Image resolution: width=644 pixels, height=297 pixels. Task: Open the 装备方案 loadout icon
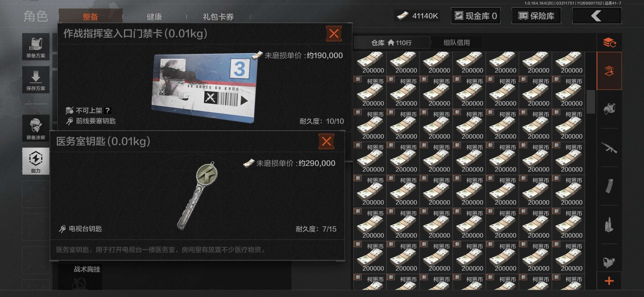pos(36,47)
